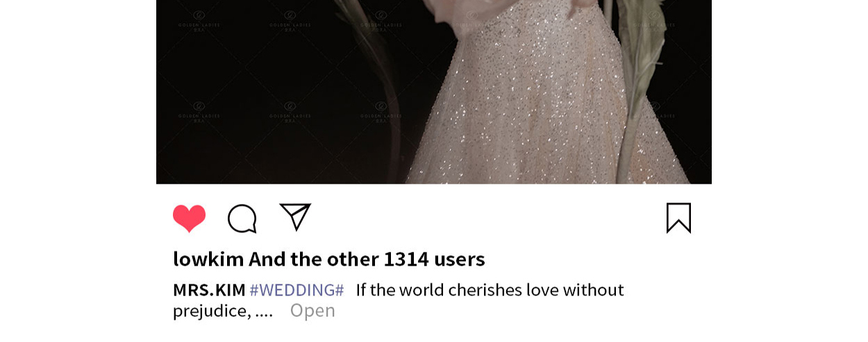Click the caption text about cherishing love

click(490, 290)
